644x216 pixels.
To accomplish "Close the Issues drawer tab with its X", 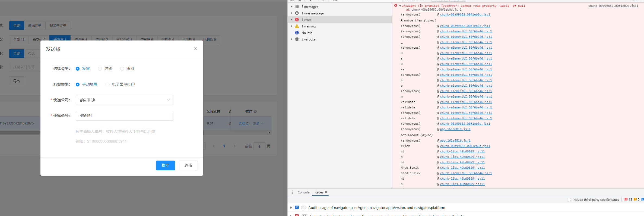I will pos(326,192).
